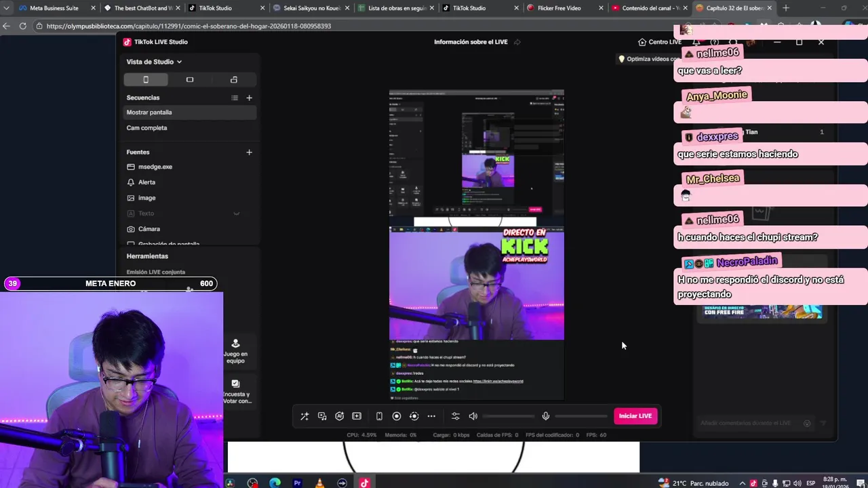868x488 pixels.
Task: Mute the microphone icon
Action: (x=545, y=416)
